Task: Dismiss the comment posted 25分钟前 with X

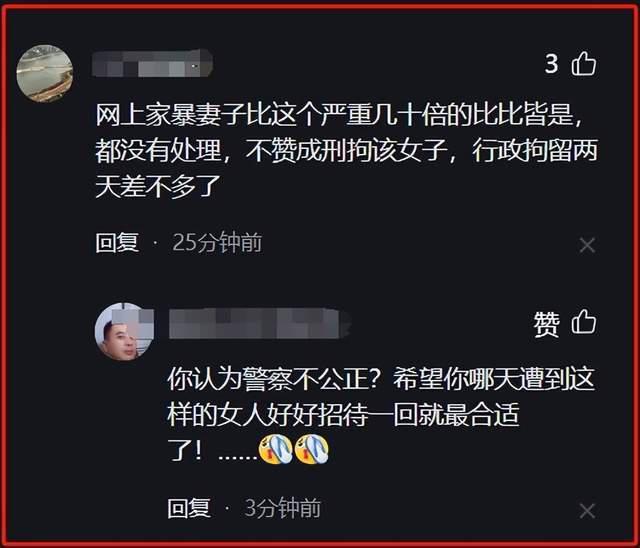Action: pyautogui.click(x=587, y=245)
